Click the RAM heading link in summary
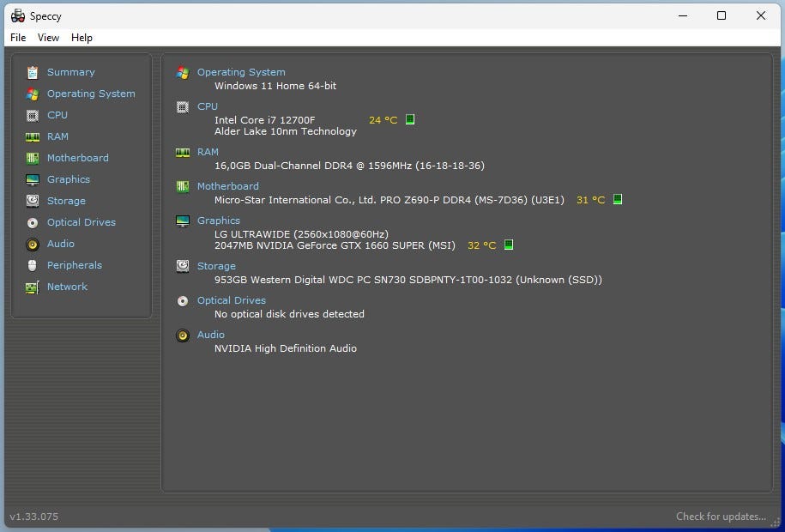The height and width of the screenshot is (532, 785). [208, 152]
